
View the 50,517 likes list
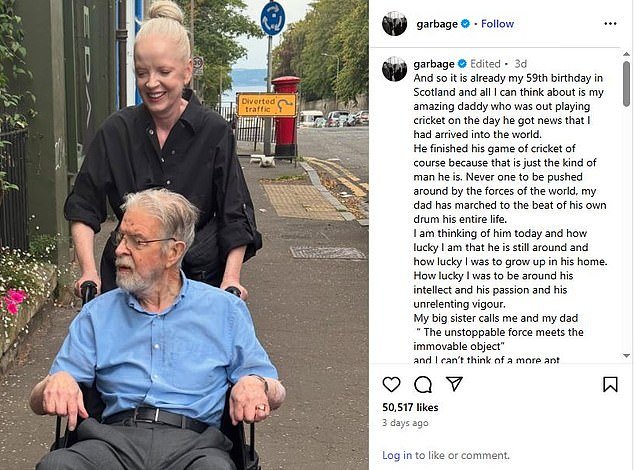point(410,407)
